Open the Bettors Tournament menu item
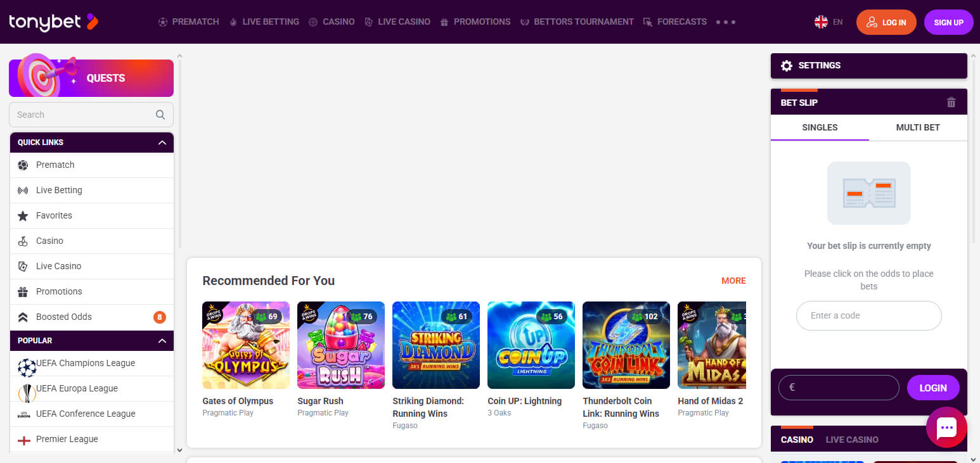The width and height of the screenshot is (980, 463). click(x=577, y=22)
